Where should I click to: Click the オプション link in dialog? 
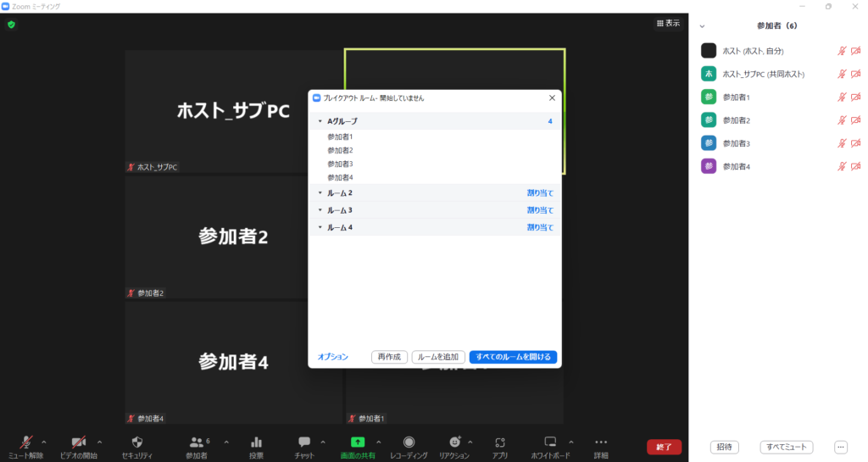(x=332, y=357)
